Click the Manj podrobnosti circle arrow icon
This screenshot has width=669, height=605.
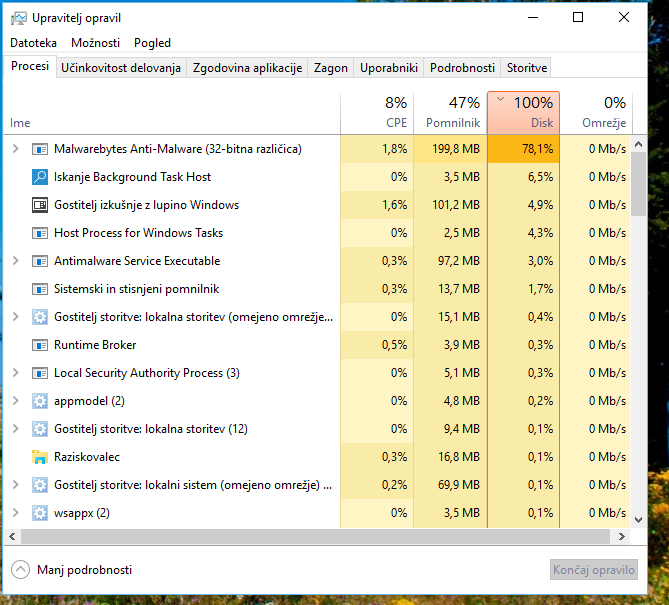pyautogui.click(x=20, y=570)
